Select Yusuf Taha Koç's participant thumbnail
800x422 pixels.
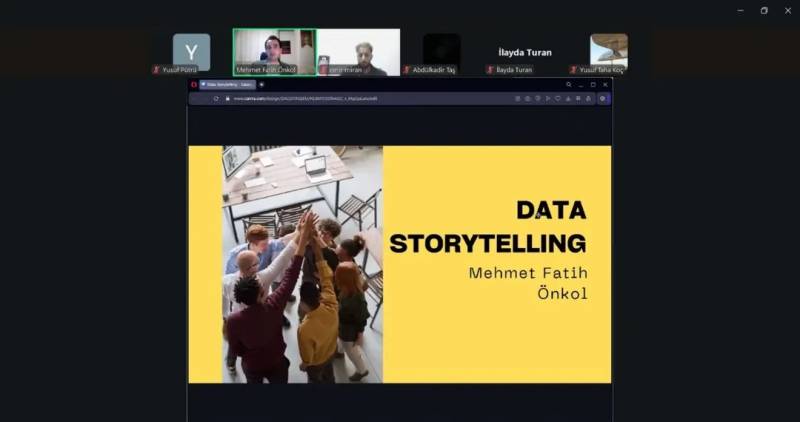[608, 50]
